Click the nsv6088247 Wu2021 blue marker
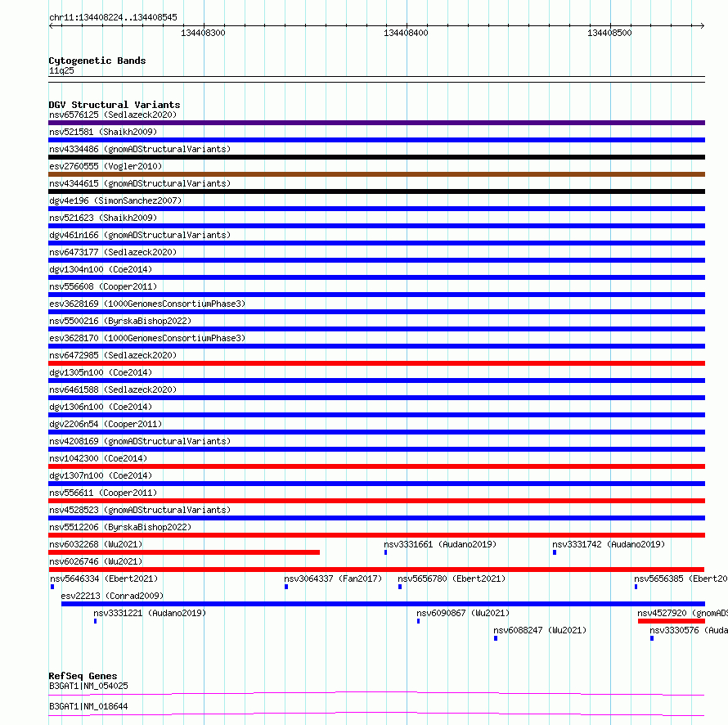Image resolution: width=728 pixels, height=725 pixels. (496, 638)
